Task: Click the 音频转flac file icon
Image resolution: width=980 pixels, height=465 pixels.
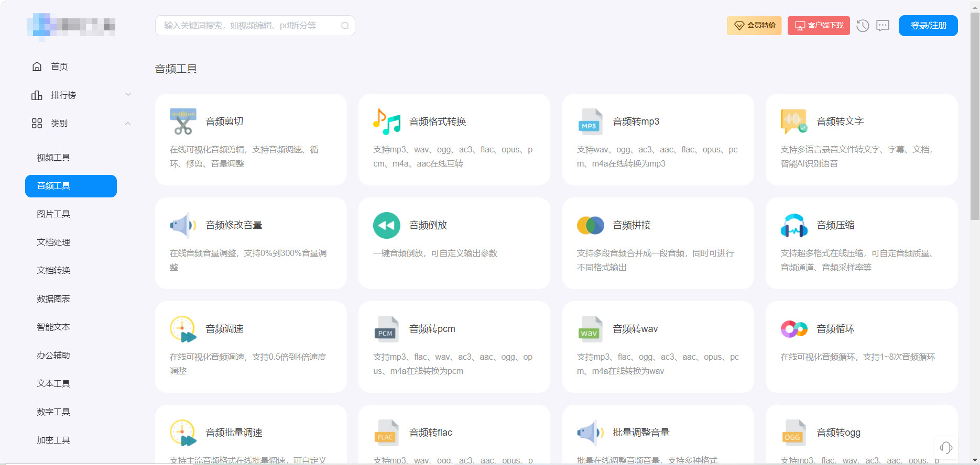Action: pyautogui.click(x=387, y=433)
